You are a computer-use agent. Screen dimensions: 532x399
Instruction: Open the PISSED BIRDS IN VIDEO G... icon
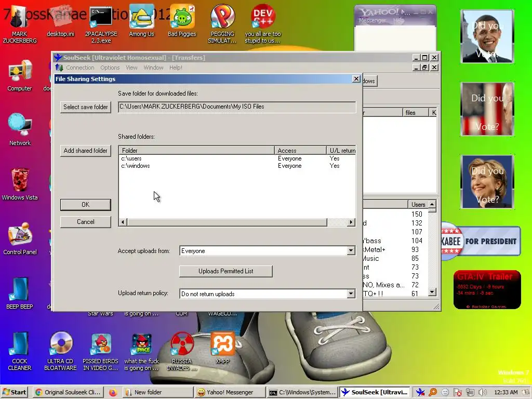(x=101, y=351)
